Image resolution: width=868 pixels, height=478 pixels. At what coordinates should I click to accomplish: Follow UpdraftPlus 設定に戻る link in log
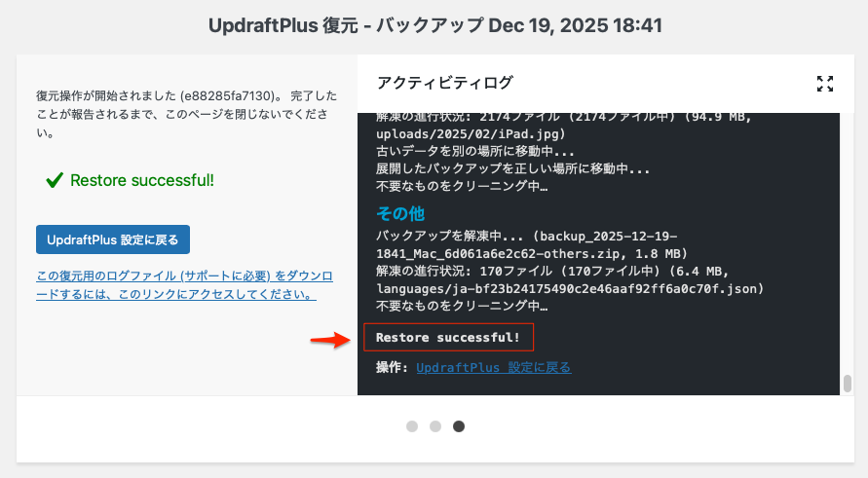[494, 367]
